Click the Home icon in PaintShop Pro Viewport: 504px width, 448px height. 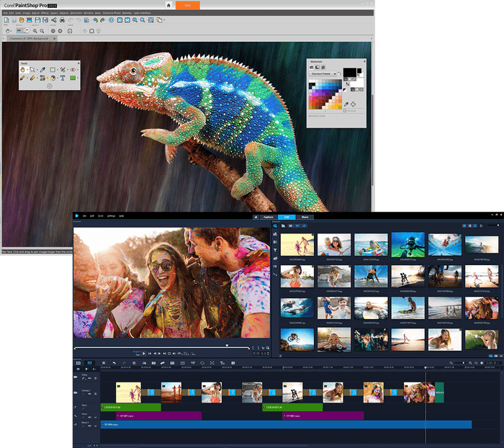pos(168,5)
